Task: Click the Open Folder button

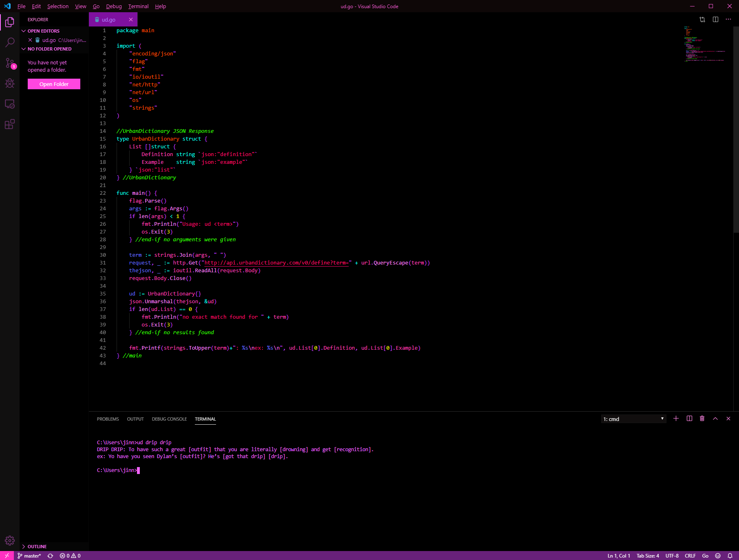Action: pyautogui.click(x=54, y=84)
